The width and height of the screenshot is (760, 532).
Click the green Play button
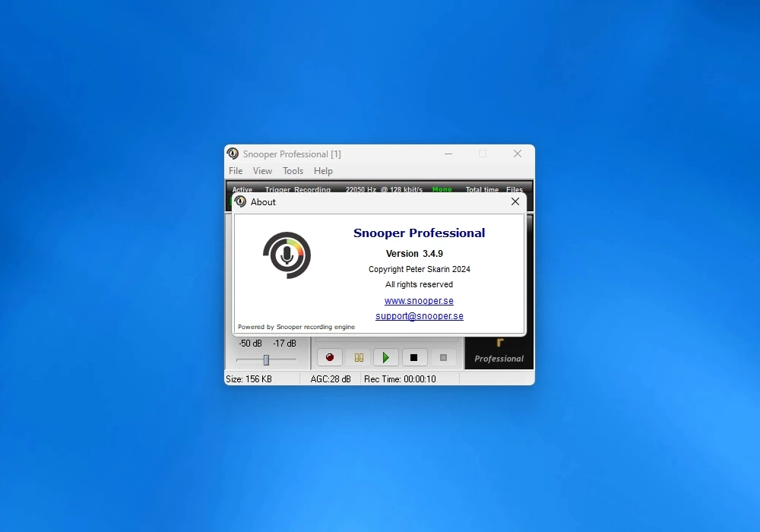[386, 357]
